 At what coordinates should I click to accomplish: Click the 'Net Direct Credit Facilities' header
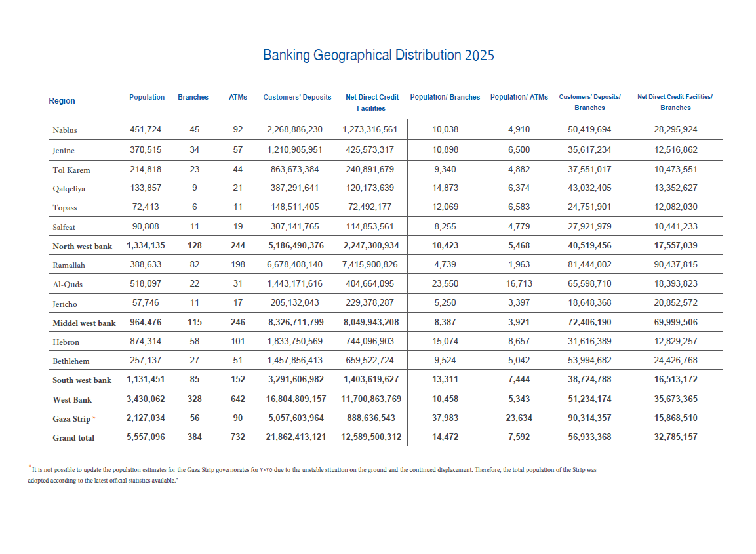tap(372, 103)
